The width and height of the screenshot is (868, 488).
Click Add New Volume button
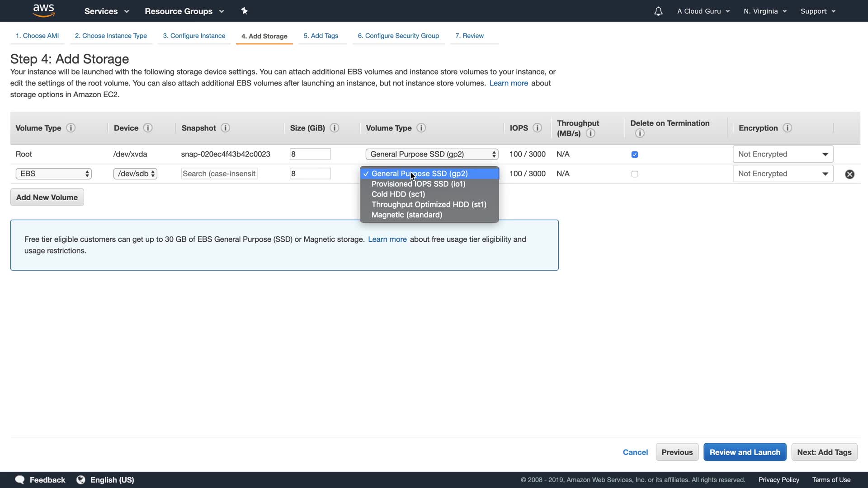pos(47,197)
